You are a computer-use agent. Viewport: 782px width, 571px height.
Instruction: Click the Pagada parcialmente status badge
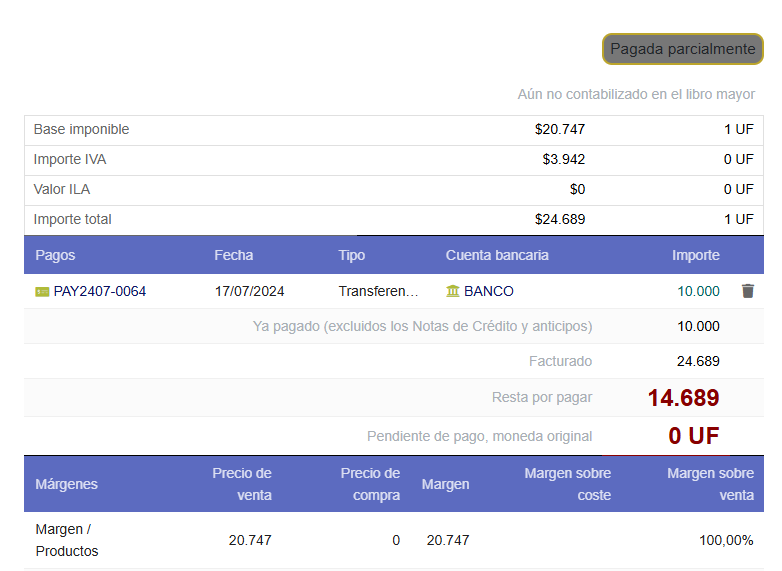point(683,49)
